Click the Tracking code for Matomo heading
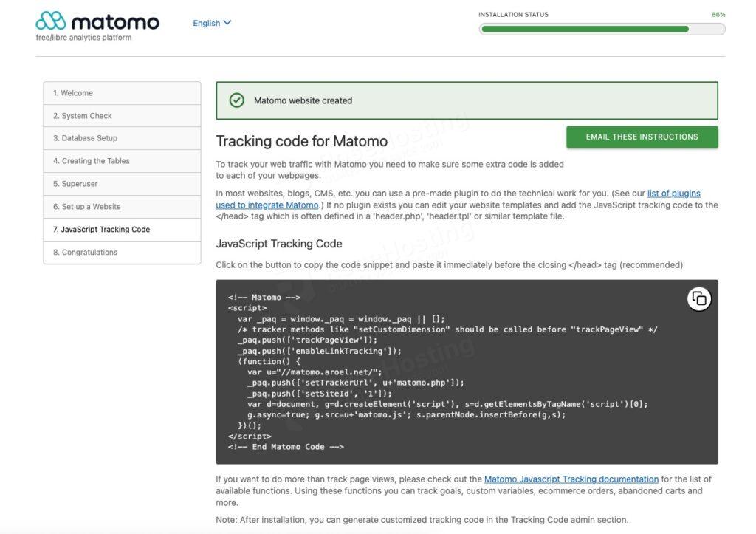This screenshot has width=756, height=534. pyautogui.click(x=301, y=141)
